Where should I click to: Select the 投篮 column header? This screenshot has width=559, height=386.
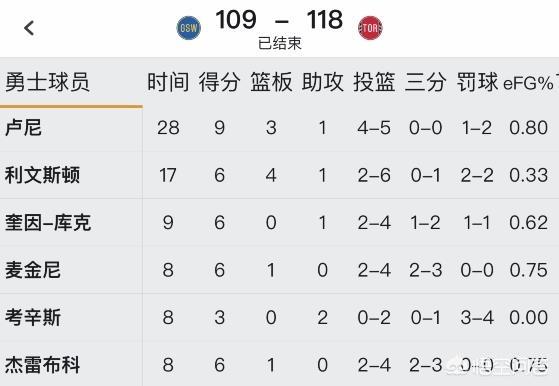(374, 82)
